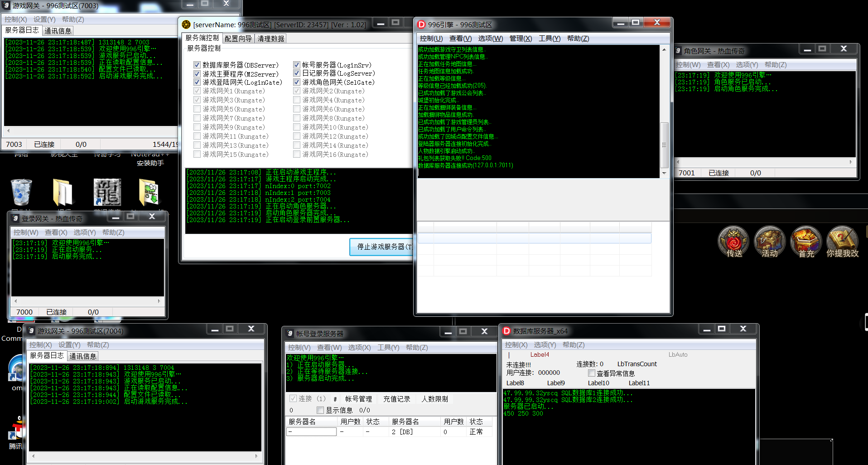This screenshot has height=465, width=868.
Task: Open 查看(X) menu in 登录网关 window
Action: [x=56, y=232]
